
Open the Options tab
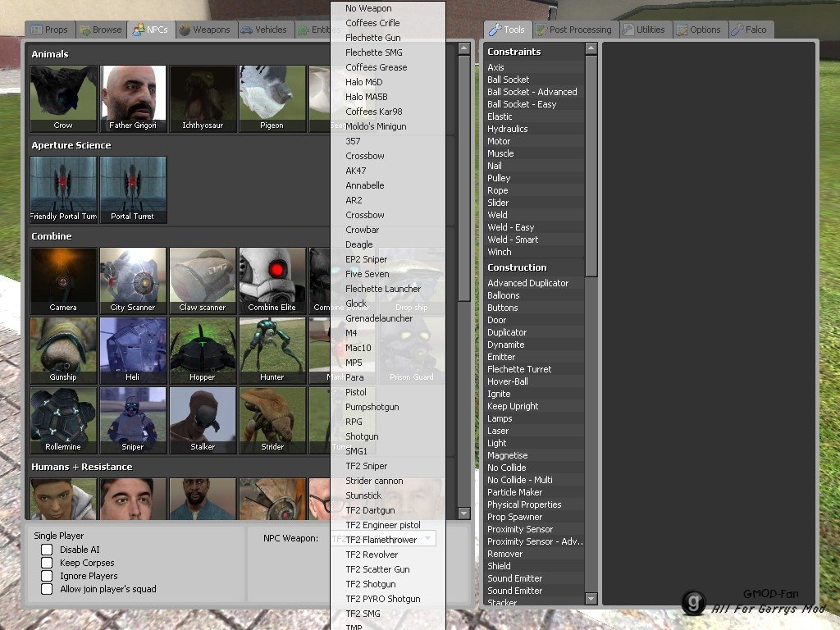tap(699, 30)
